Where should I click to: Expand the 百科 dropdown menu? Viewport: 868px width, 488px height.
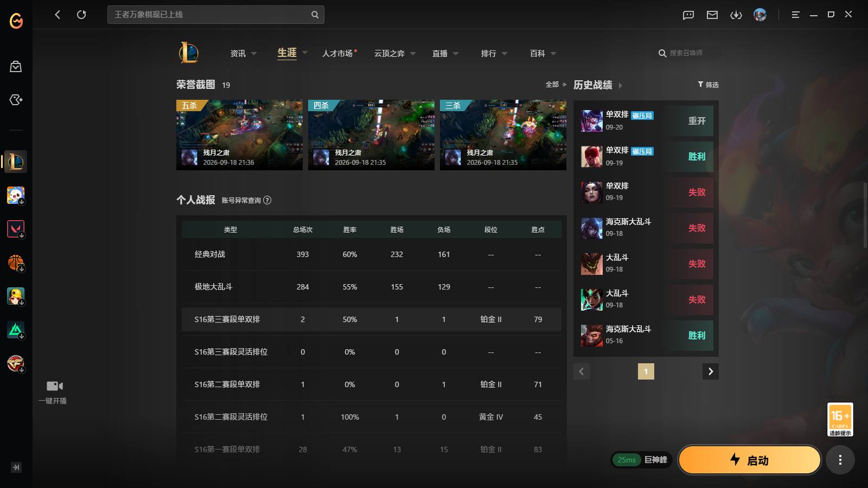[x=553, y=54]
